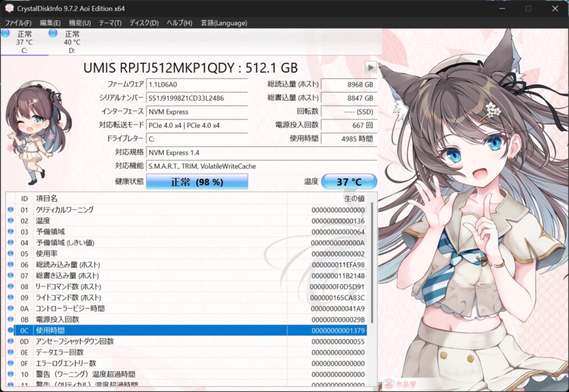Open the 機能(U) menu

[79, 23]
